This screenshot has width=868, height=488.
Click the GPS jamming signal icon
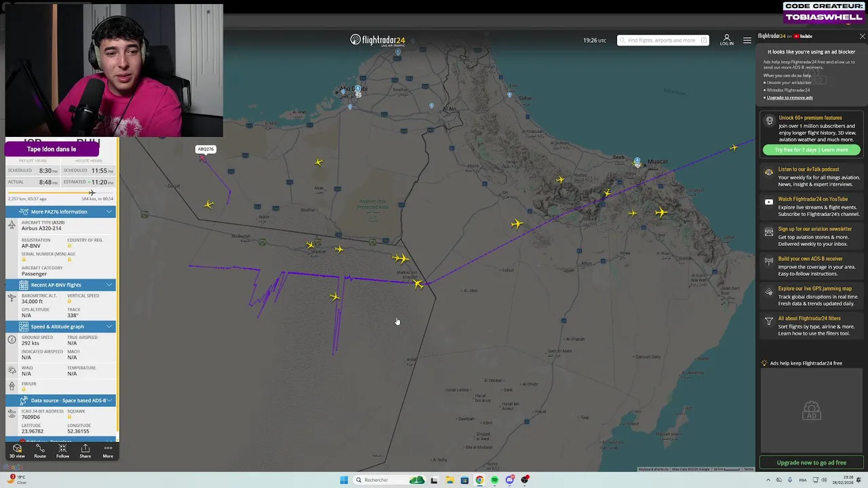pyautogui.click(x=768, y=292)
